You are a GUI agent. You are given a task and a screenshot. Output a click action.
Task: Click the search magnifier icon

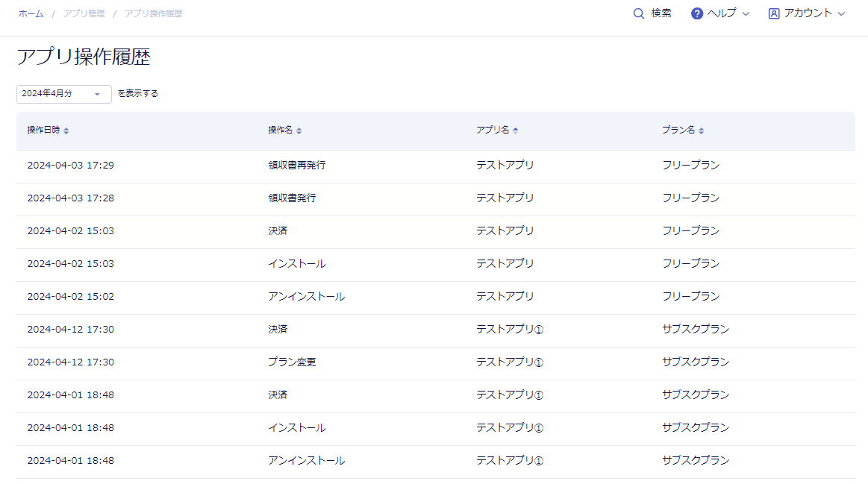pyautogui.click(x=638, y=13)
